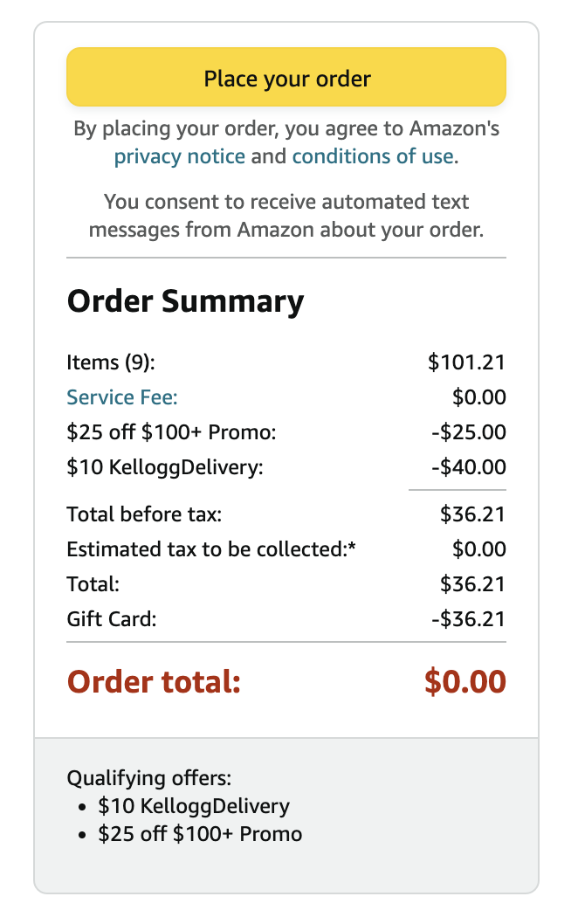Image resolution: width=578 pixels, height=924 pixels.
Task: Select the Order Summary heading
Action: [185, 300]
